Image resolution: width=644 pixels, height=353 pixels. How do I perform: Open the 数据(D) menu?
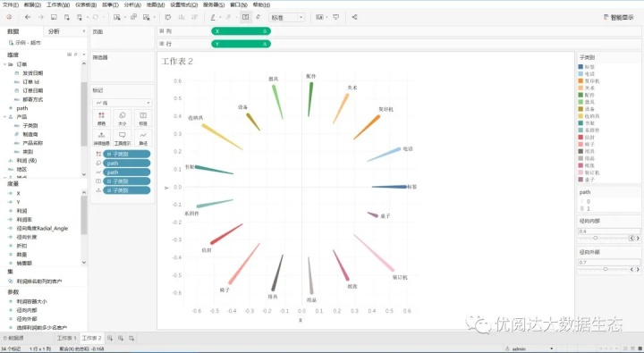click(33, 5)
